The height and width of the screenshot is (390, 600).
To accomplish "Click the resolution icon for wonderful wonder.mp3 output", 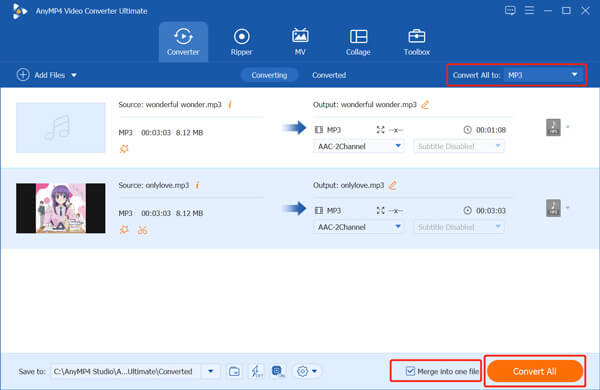I will click(380, 130).
